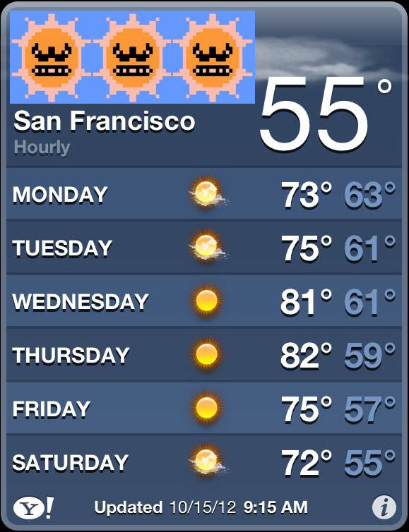Click Monday's partly cloudy sun icon
The width and height of the screenshot is (409, 532).
207,193
